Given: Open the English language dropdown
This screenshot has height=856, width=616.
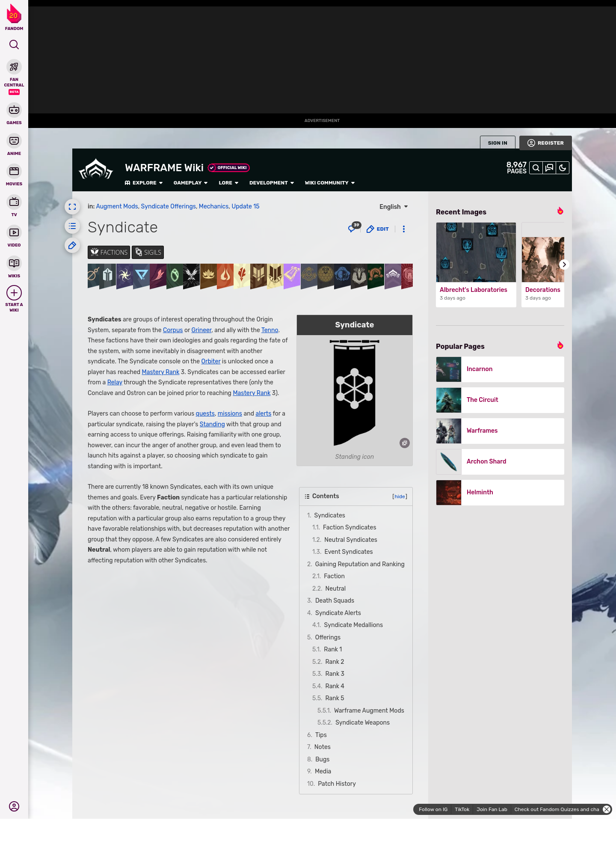Looking at the screenshot, I should point(394,207).
